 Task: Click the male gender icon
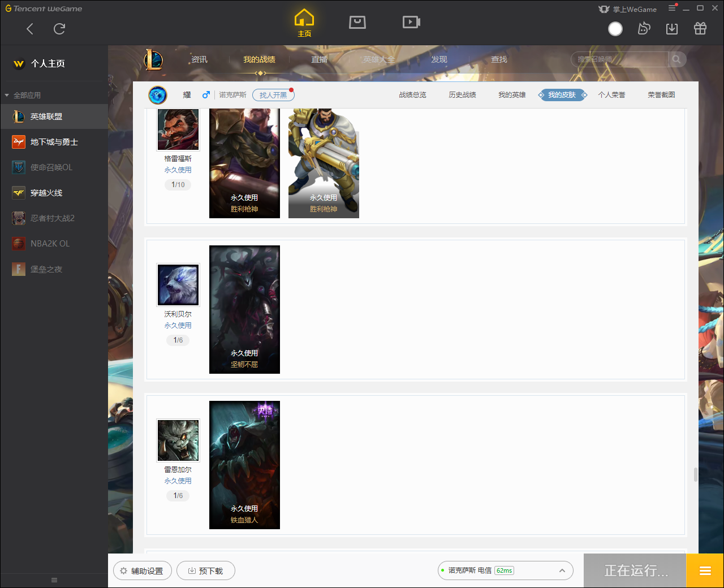coord(206,95)
